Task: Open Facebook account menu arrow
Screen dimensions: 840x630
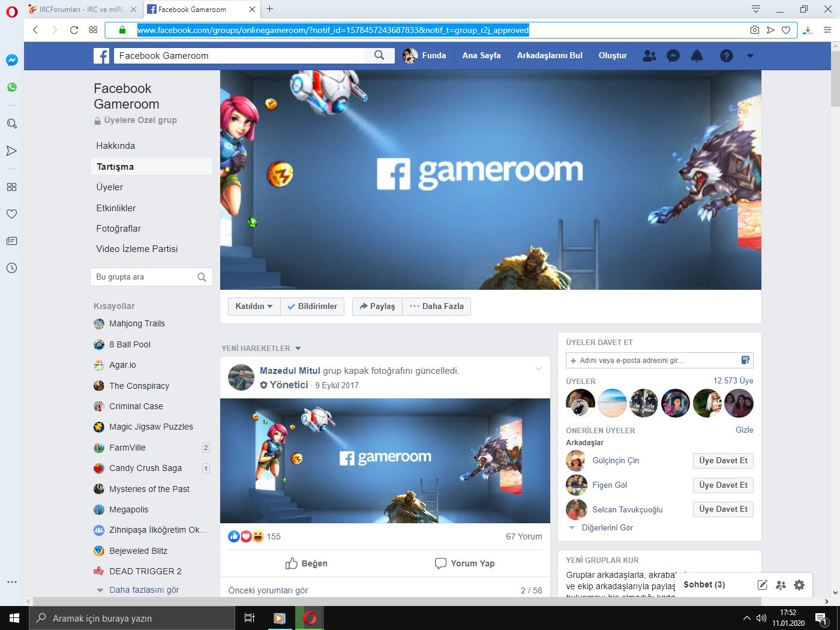Action: pyautogui.click(x=750, y=56)
